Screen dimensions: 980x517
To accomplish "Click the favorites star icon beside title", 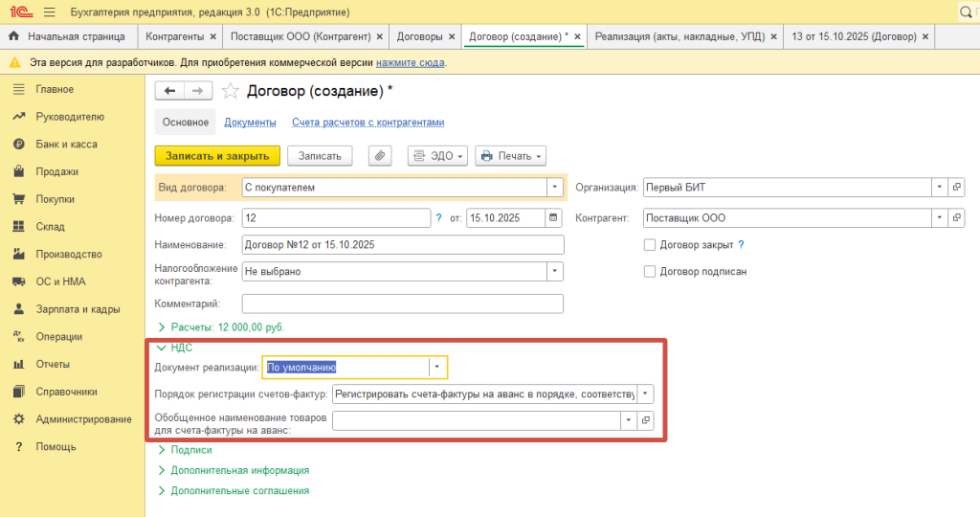I will (230, 91).
